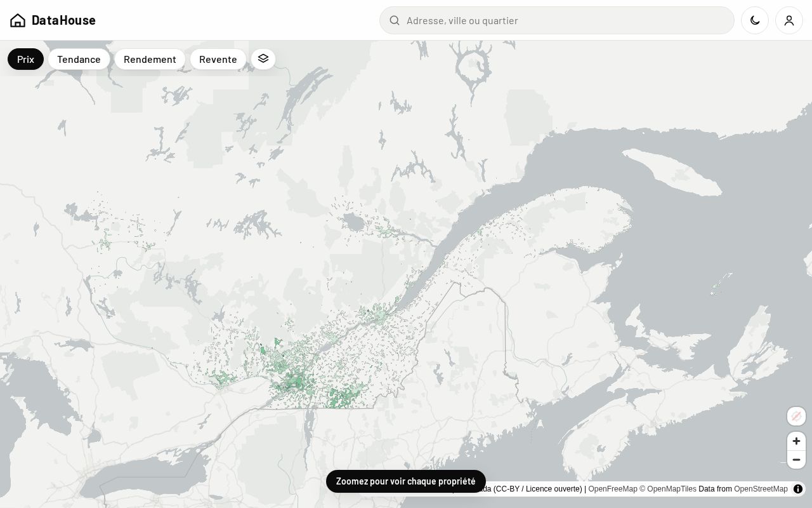Toggle the map attribution info icon
The width and height of the screenshot is (812, 508).
[x=798, y=489]
